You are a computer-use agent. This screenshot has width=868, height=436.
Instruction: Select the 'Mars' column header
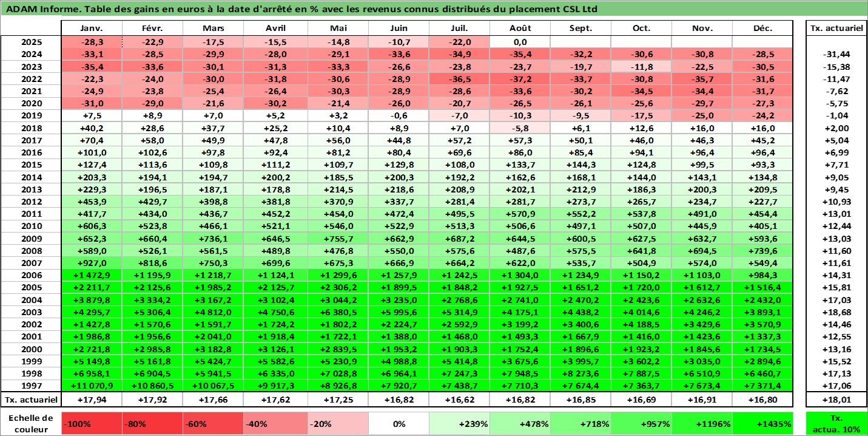[214, 28]
